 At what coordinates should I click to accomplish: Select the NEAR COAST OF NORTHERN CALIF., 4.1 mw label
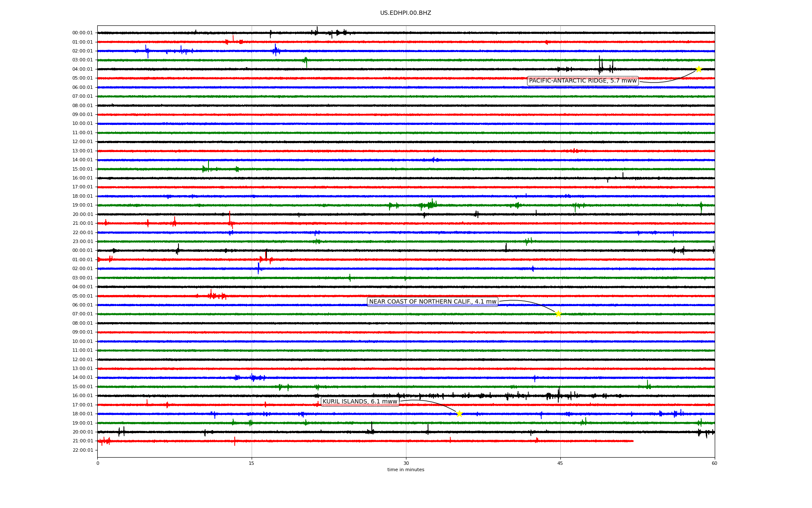pyautogui.click(x=433, y=302)
